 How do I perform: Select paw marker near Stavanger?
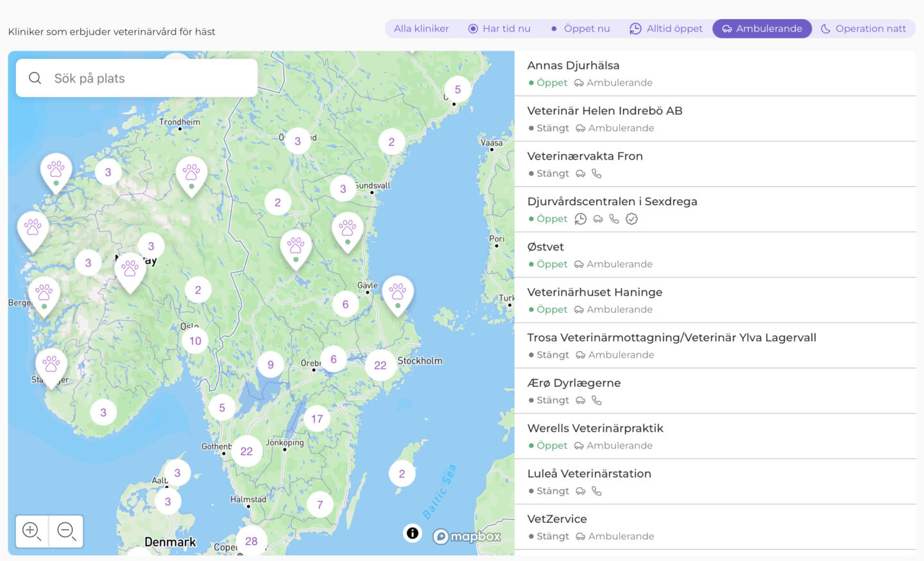tap(51, 367)
